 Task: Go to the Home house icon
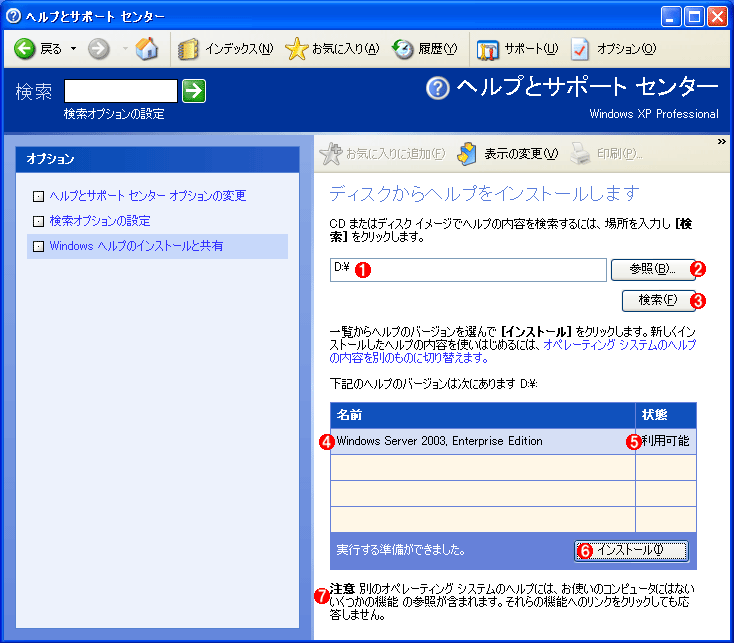pos(147,48)
